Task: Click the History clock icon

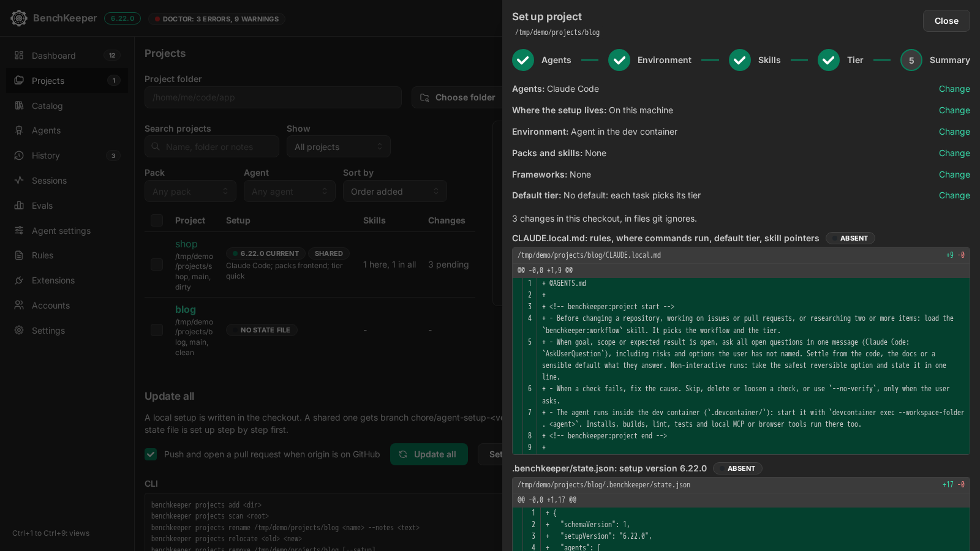Action: click(19, 156)
